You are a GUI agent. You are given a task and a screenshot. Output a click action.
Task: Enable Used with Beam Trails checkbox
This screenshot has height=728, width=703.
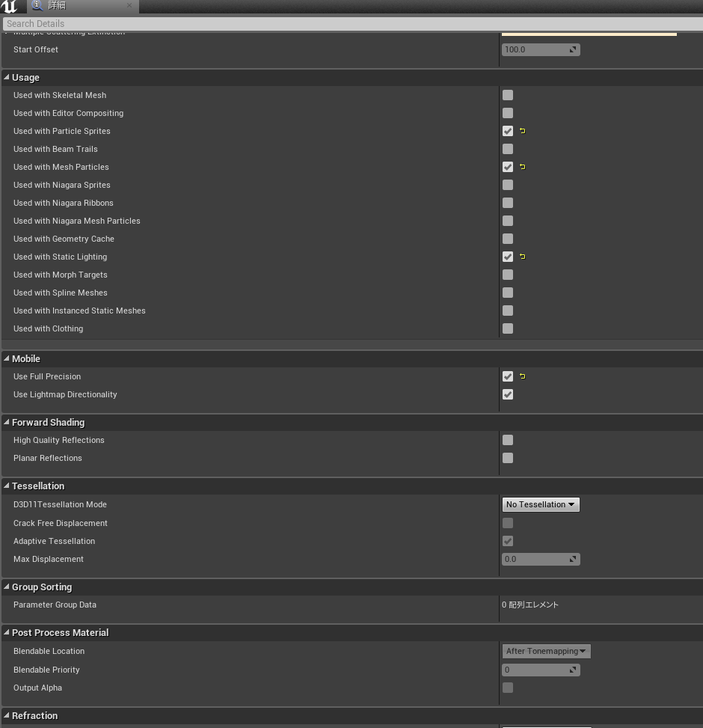click(508, 149)
